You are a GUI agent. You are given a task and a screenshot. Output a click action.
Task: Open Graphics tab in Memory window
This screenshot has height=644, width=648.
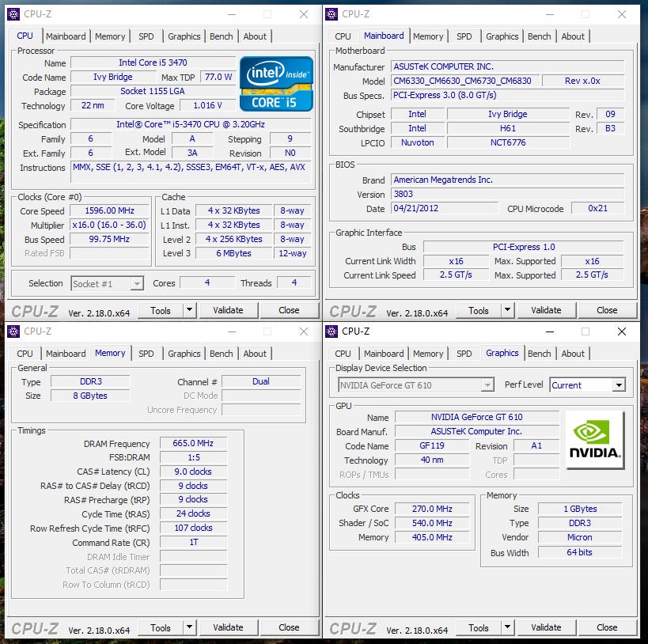pyautogui.click(x=184, y=354)
